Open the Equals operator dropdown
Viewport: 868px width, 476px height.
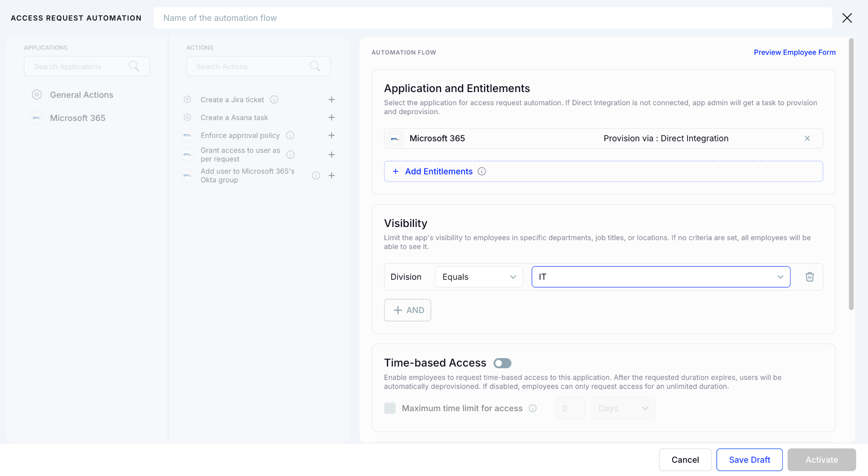[479, 277]
